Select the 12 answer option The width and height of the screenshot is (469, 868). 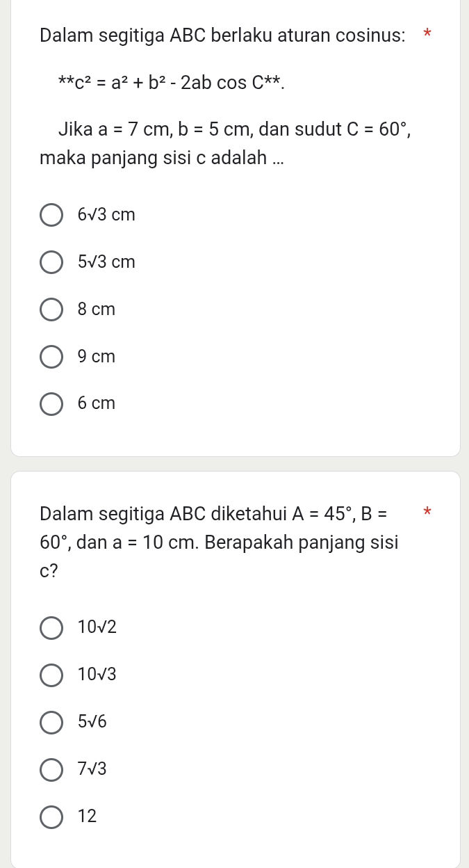[x=51, y=817]
